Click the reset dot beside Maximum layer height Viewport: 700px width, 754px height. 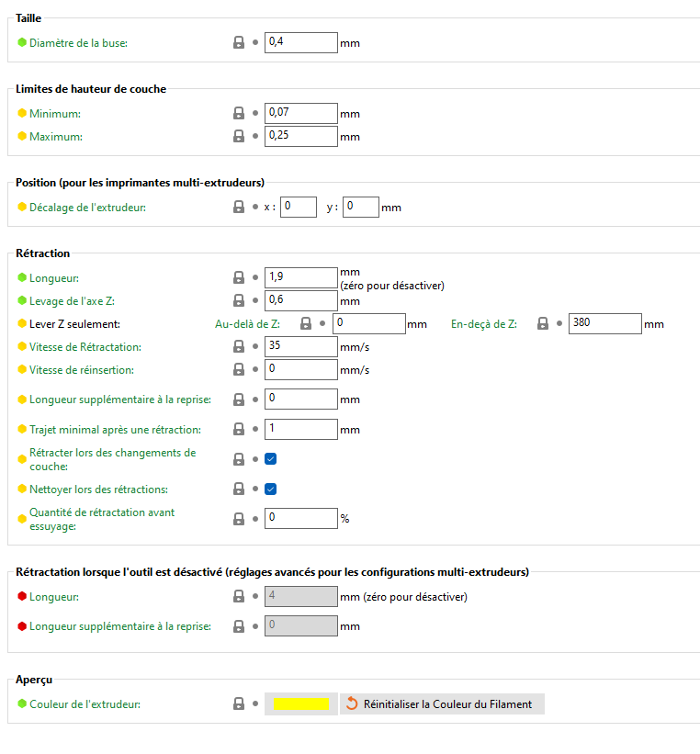[255, 136]
